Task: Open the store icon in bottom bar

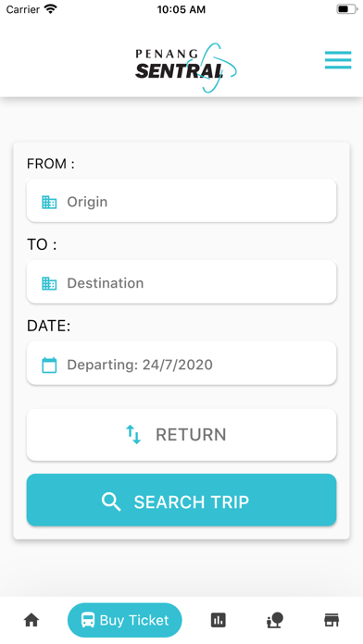Action: [332, 620]
